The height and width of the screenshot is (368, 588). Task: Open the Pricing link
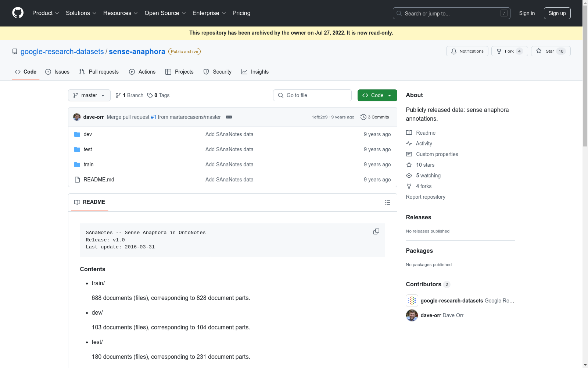point(241,13)
